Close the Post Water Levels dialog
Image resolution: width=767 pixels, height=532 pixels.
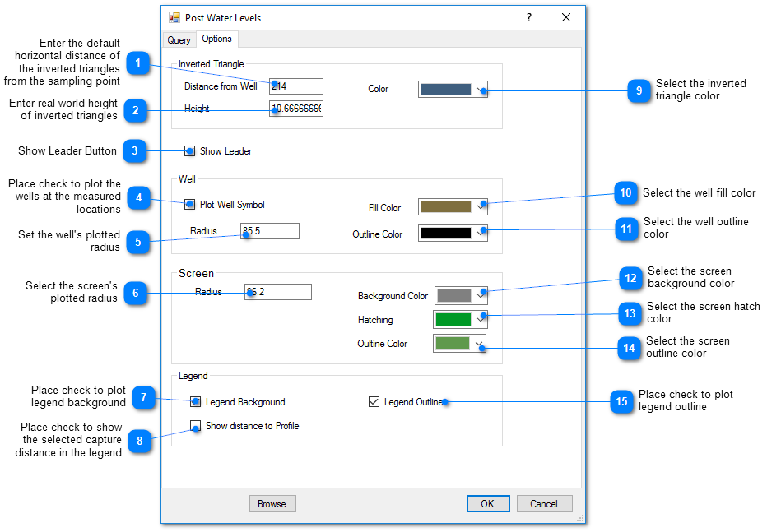tap(566, 17)
